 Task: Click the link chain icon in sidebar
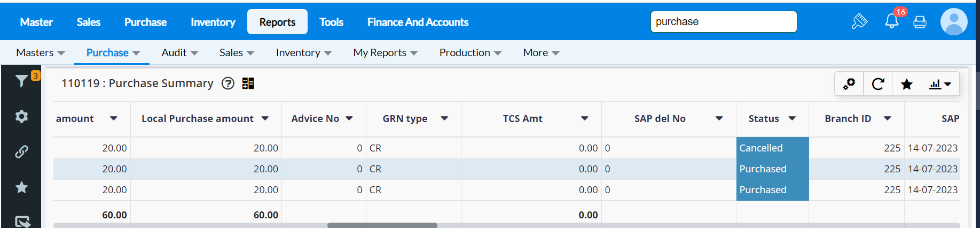(21, 152)
